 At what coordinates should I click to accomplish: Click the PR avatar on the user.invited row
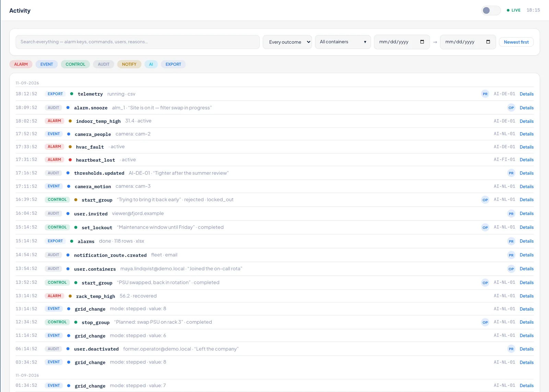click(511, 214)
